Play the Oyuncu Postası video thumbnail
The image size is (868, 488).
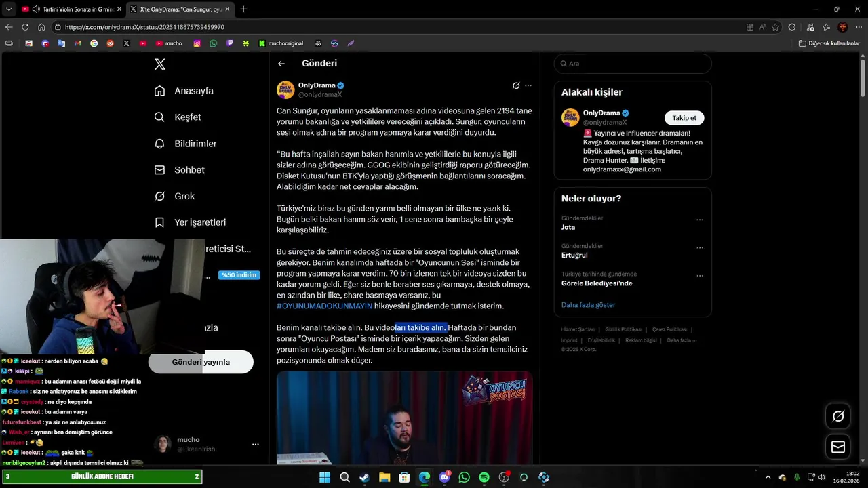pyautogui.click(x=404, y=418)
